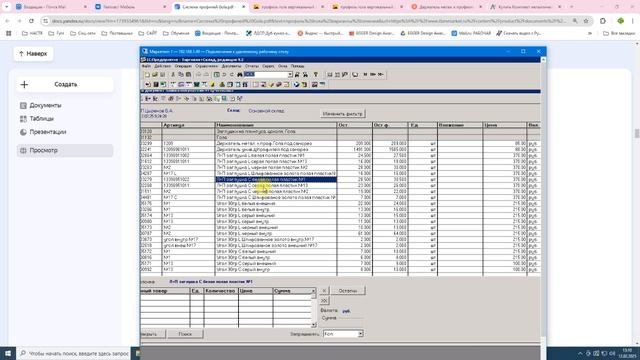Click the lower table scrollbar down arrow
This screenshot has width=640, height=360.
coord(313,325)
